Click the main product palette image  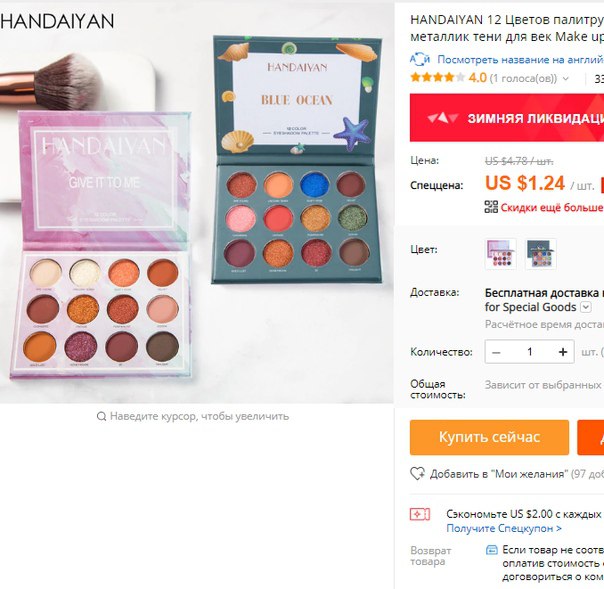[x=196, y=203]
